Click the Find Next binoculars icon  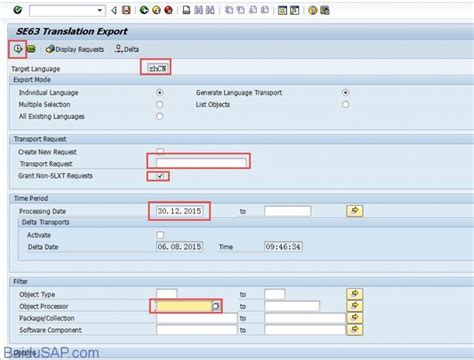[x=210, y=10]
